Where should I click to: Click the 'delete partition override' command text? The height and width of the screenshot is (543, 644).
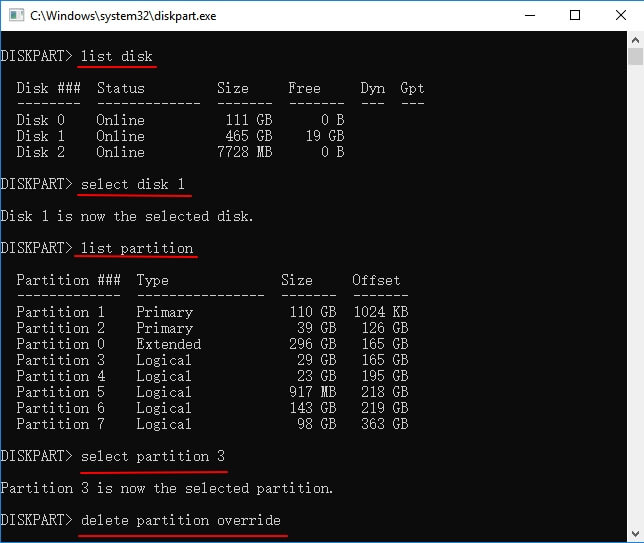point(180,520)
